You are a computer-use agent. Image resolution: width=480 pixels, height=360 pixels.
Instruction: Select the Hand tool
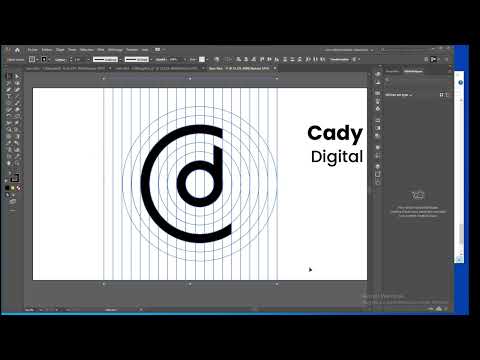(x=10, y=163)
